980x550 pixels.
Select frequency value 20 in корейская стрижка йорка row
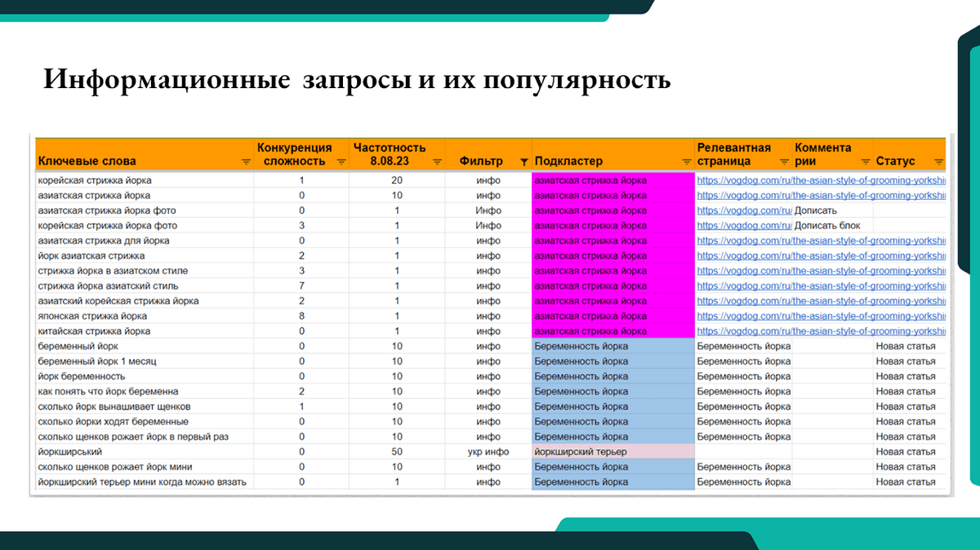tap(397, 180)
